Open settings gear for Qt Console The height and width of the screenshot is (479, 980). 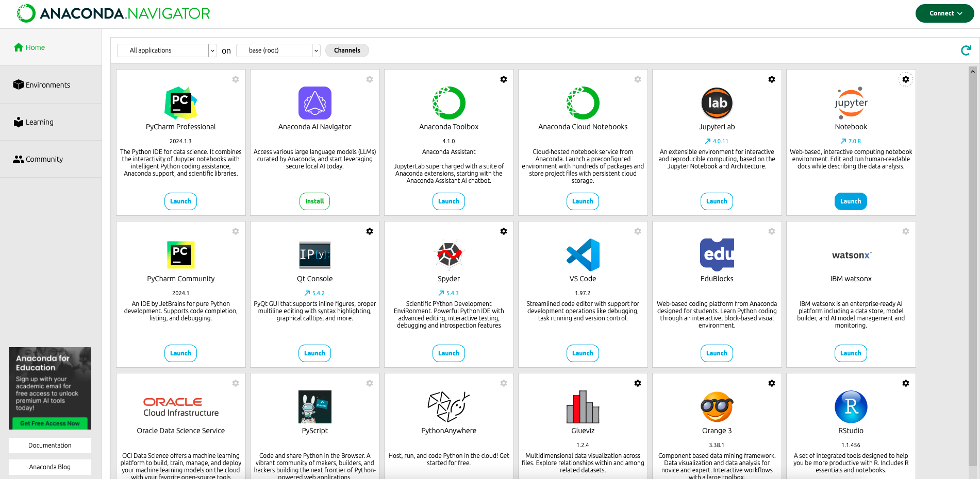370,231
